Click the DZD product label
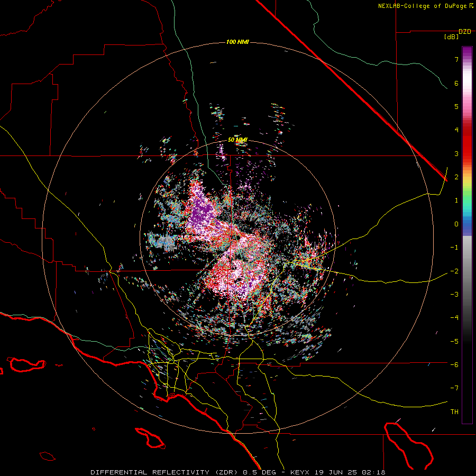 pyautogui.click(x=465, y=32)
